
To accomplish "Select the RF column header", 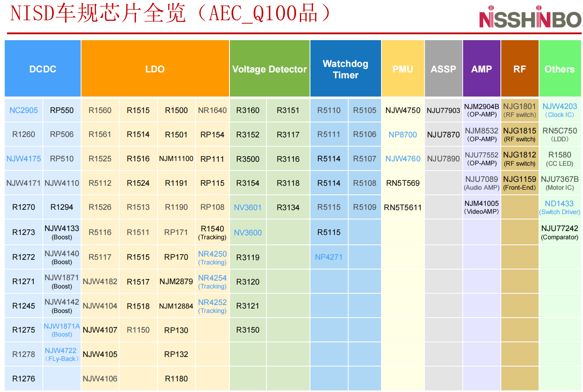I will click(520, 69).
